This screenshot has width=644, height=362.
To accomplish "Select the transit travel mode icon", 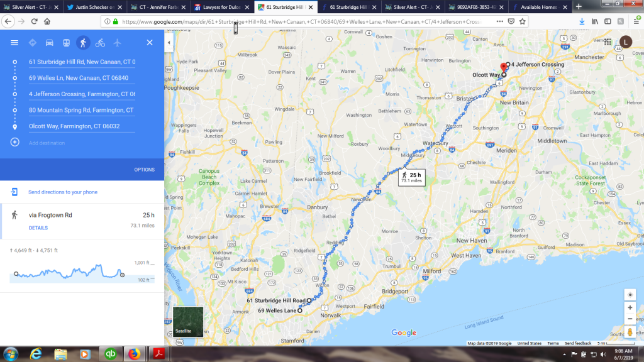I will pos(66,43).
